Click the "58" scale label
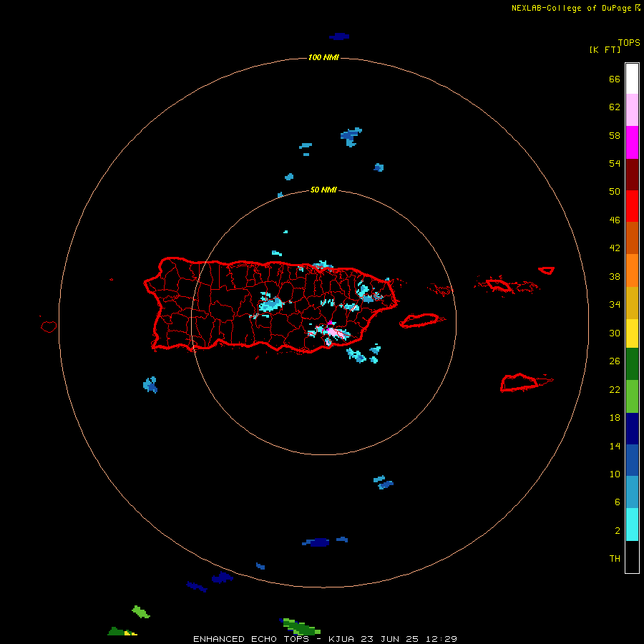 pyautogui.click(x=615, y=135)
